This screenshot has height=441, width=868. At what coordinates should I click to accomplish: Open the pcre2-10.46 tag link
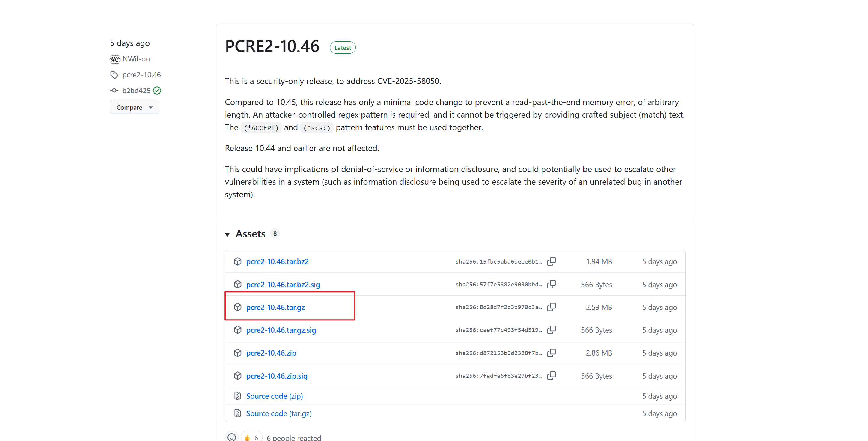coord(141,75)
